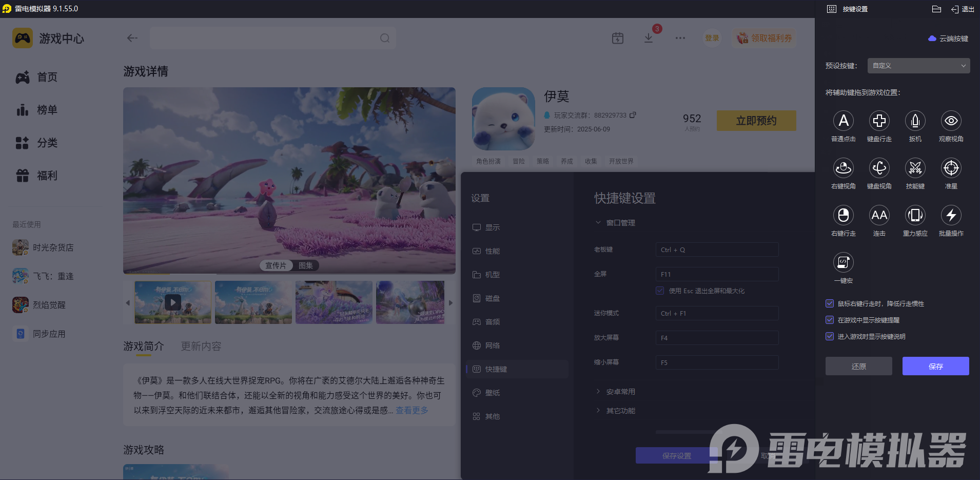The image size is (980, 480).
Task: Toggle 使用 Esc 退出全屏和最大化 checkbox
Action: point(660,291)
